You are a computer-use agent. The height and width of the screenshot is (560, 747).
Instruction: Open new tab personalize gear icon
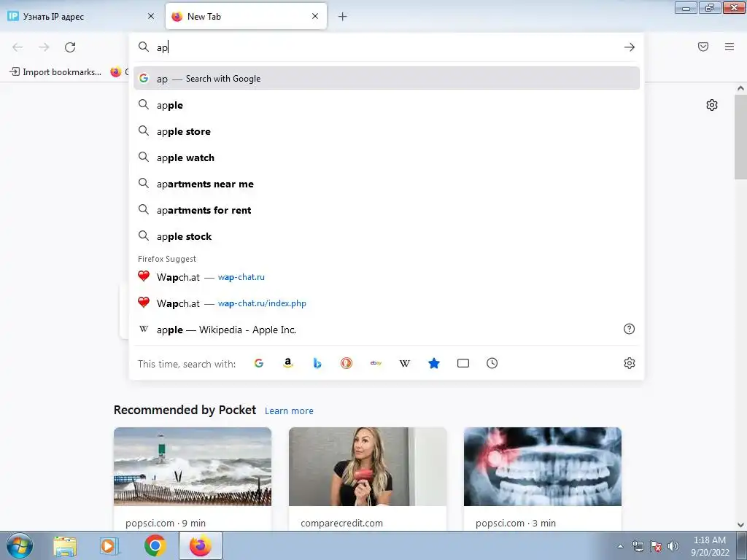point(712,105)
